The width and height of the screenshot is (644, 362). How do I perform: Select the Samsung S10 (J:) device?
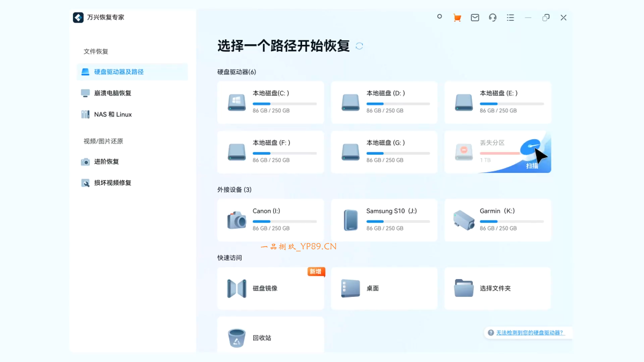click(x=384, y=220)
